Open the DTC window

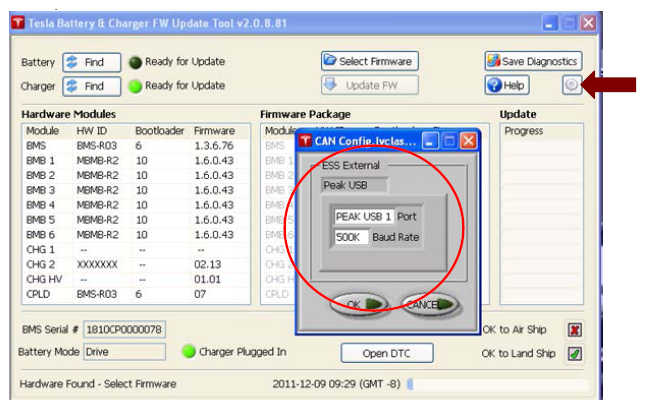point(387,353)
